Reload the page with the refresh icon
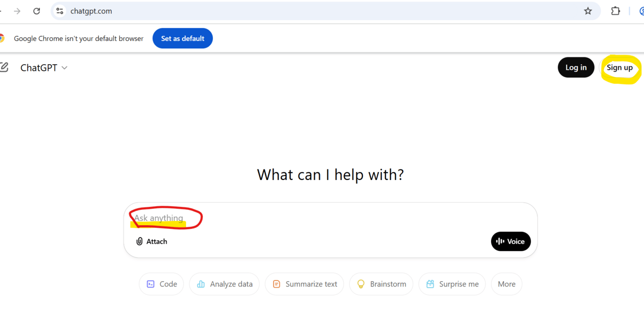This screenshot has height=319, width=644. click(x=36, y=11)
